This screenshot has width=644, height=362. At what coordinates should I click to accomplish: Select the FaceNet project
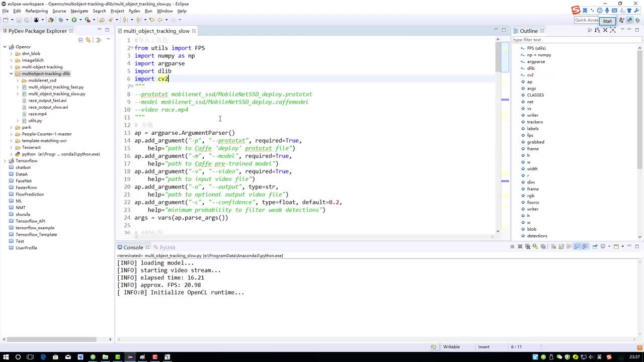(x=23, y=181)
